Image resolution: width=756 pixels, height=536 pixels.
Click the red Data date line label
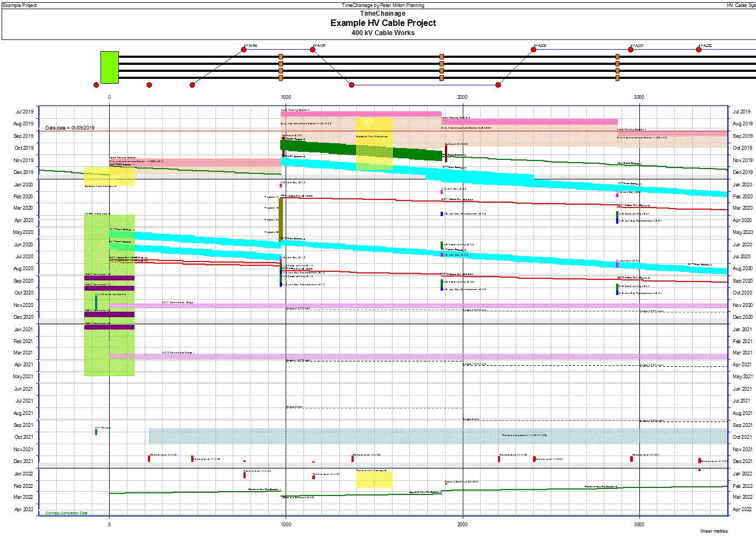click(x=70, y=128)
